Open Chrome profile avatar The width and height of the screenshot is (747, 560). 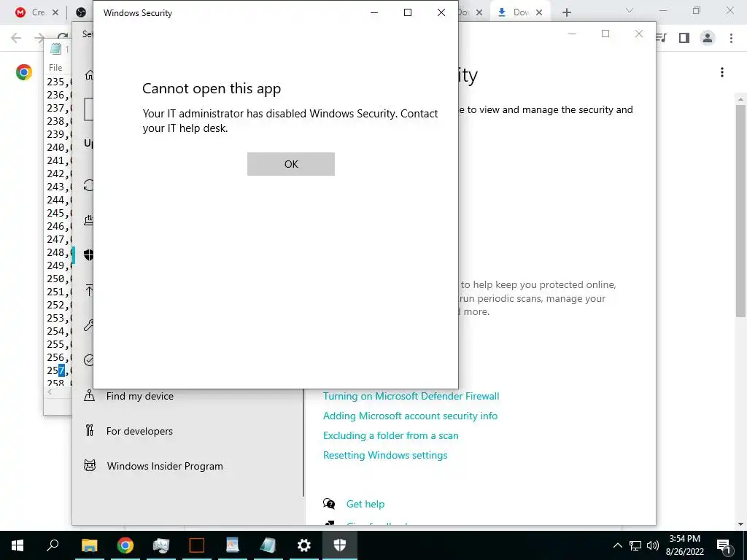(x=708, y=38)
